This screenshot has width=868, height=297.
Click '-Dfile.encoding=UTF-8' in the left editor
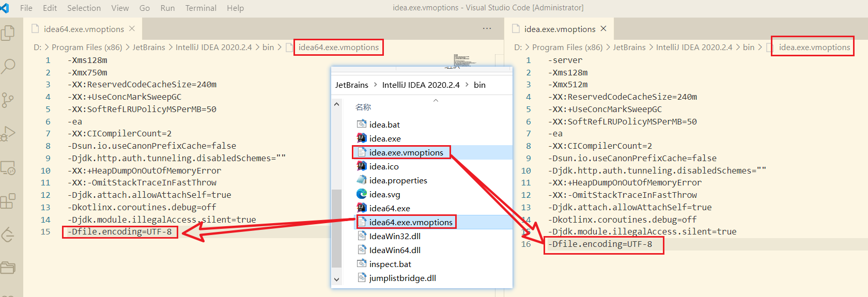pos(119,231)
